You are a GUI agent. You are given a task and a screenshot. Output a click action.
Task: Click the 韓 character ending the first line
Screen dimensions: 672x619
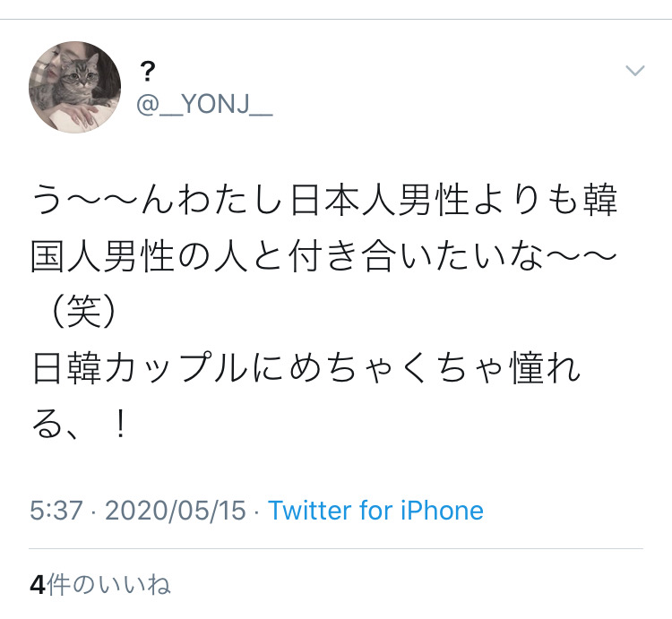pos(600,200)
